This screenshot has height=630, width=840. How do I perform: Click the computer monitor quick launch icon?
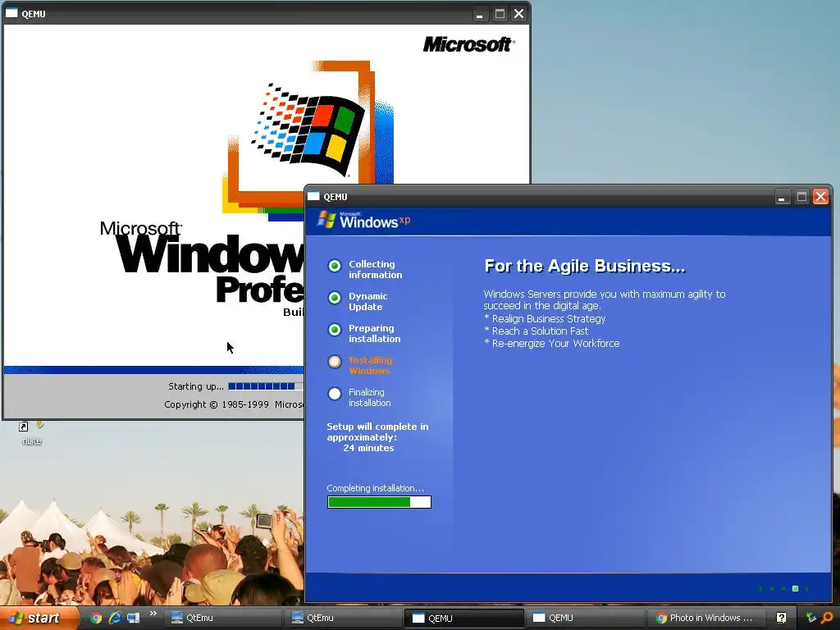coord(134,618)
